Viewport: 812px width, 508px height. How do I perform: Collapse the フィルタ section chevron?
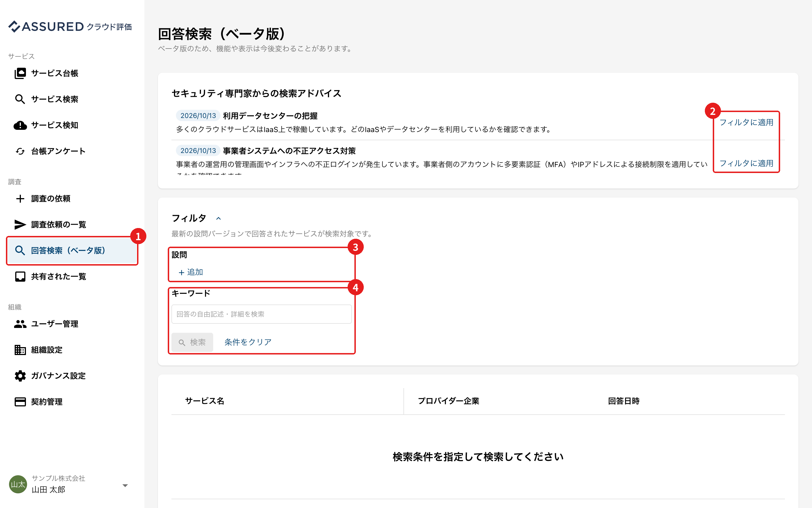click(219, 218)
